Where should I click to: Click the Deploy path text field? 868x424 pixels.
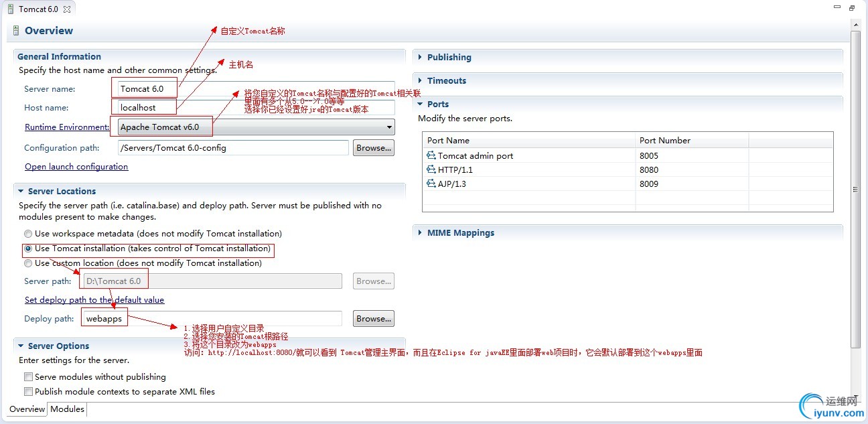[212, 319]
